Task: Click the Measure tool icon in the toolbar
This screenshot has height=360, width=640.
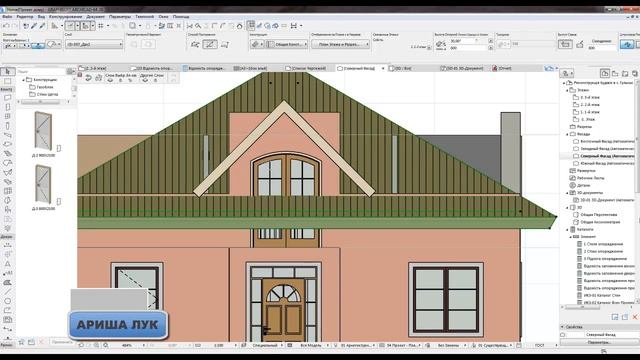Action: pyautogui.click(x=54, y=26)
